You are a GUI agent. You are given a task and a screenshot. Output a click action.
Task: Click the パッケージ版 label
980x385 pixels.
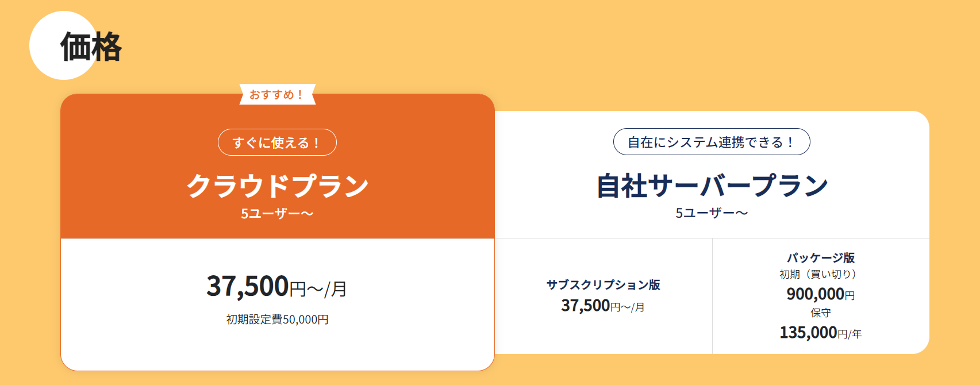click(x=821, y=258)
